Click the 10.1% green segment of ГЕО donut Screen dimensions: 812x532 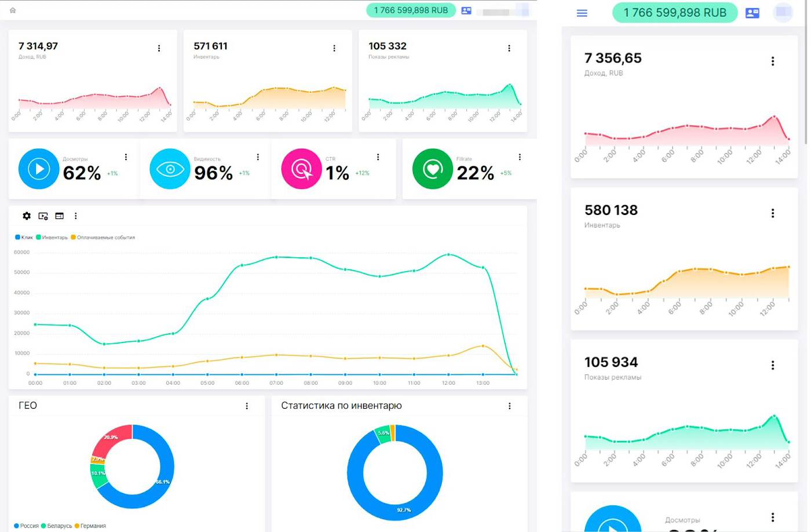pyautogui.click(x=98, y=473)
